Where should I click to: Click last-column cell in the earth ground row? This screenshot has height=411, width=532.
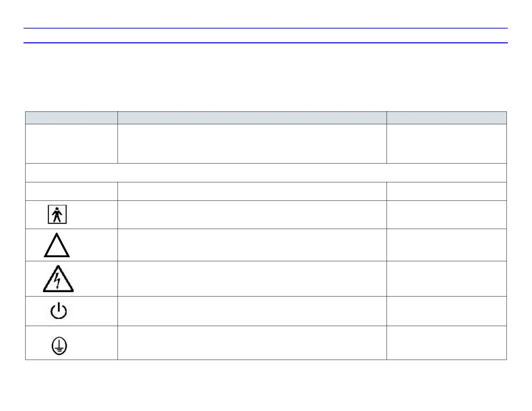point(446,343)
